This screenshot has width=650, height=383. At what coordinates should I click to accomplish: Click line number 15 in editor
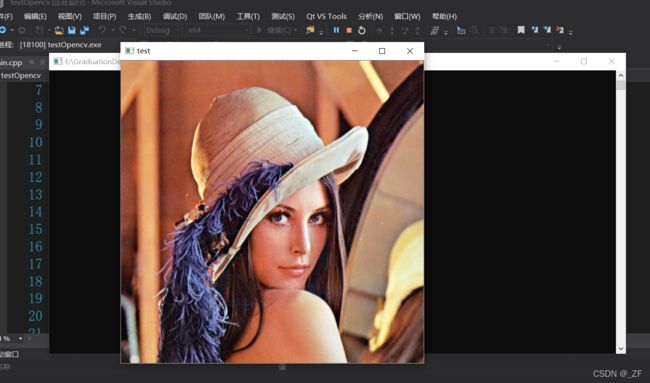[35, 229]
